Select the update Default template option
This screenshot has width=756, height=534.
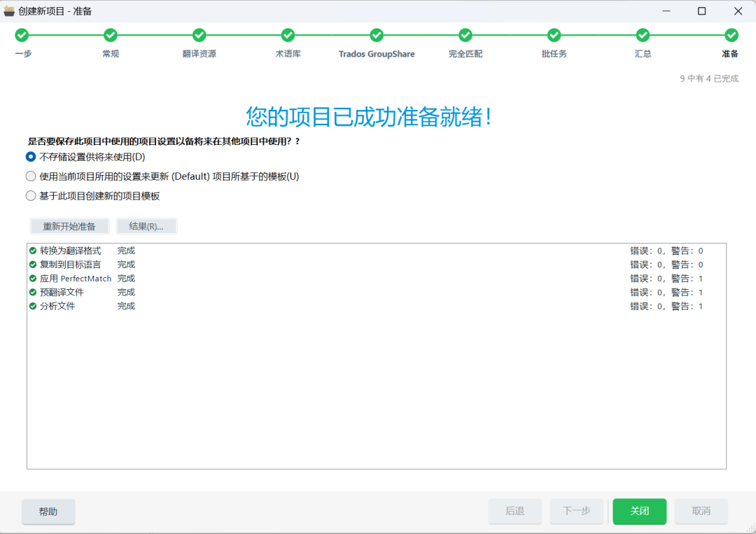click(30, 176)
